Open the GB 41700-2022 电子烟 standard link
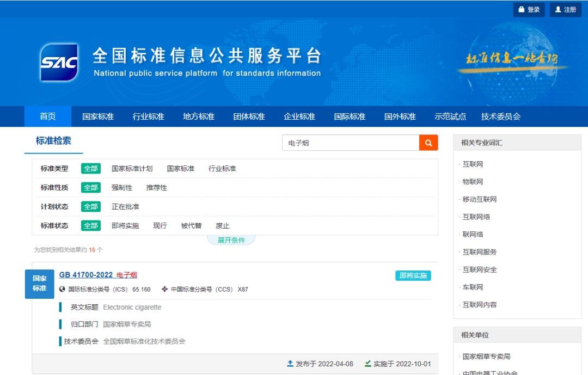Image resolution: width=588 pixels, height=375 pixels. pos(98,275)
